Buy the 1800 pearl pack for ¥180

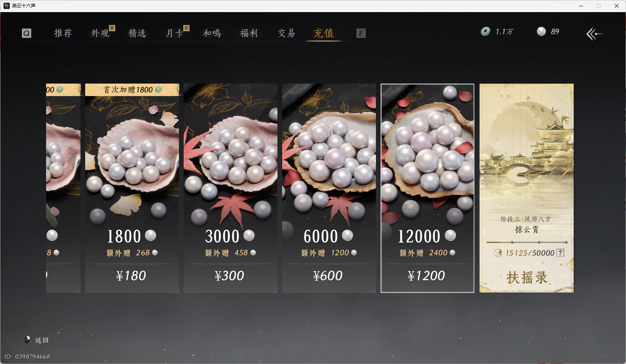coord(132,188)
